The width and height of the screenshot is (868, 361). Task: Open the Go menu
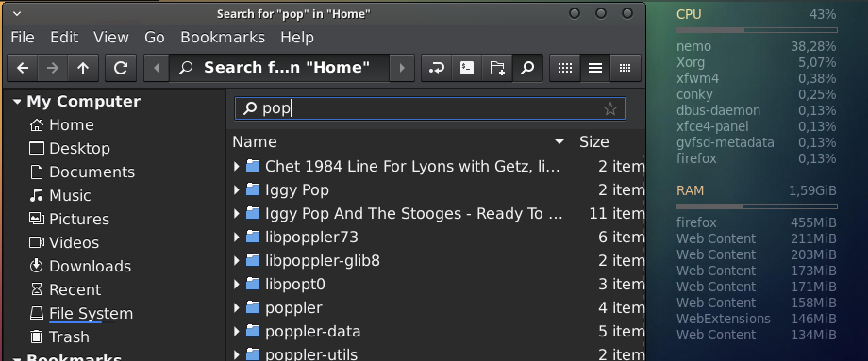(155, 37)
